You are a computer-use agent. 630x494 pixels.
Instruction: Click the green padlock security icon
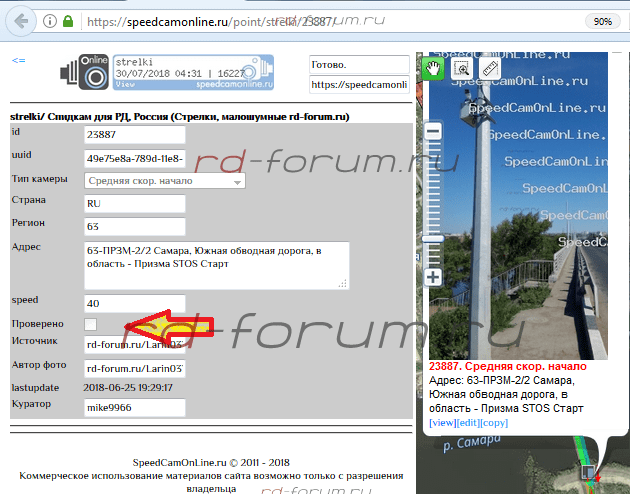(66, 20)
